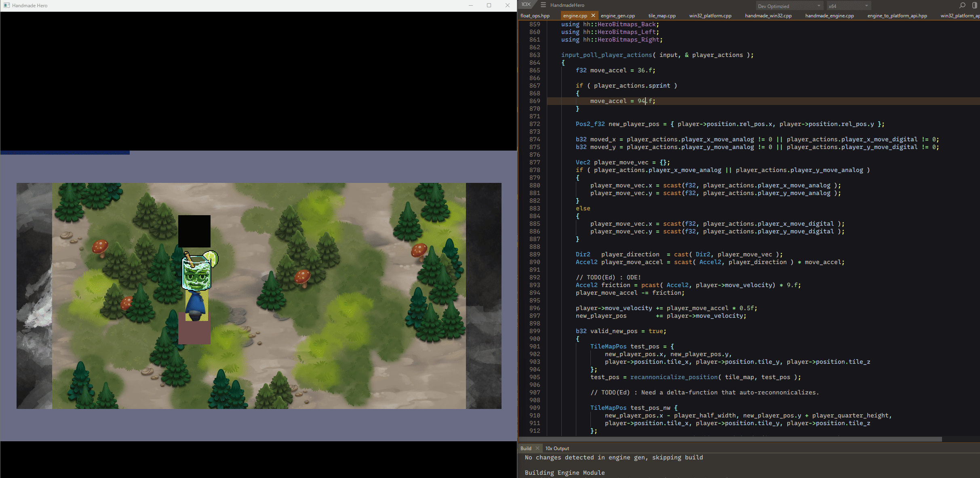Switch to the tile_map.cpp tab
The height and width of the screenshot is (478, 980).
[662, 16]
